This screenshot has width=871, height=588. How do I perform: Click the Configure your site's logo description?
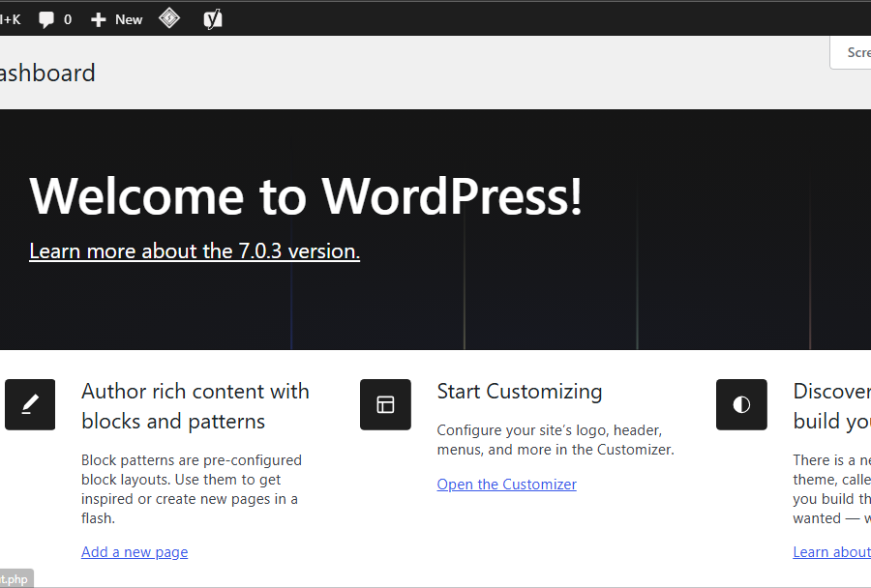click(556, 440)
